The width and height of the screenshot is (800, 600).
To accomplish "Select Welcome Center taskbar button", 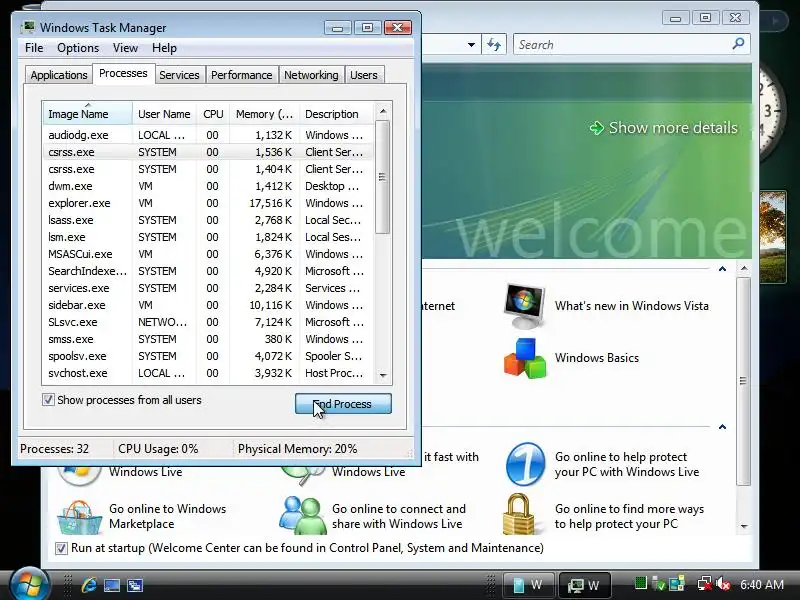I will tap(528, 585).
